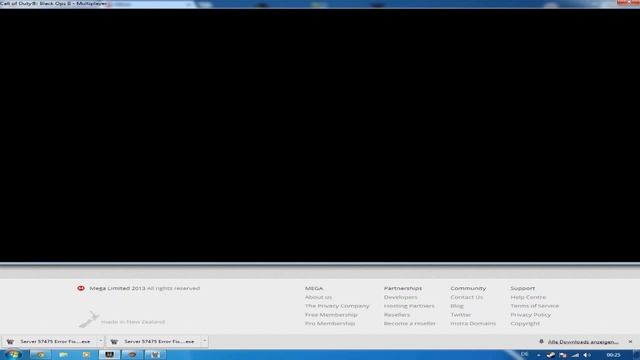This screenshot has width=640, height=360.
Task: Click the first Server 57475 download file icon
Action: tap(10, 341)
